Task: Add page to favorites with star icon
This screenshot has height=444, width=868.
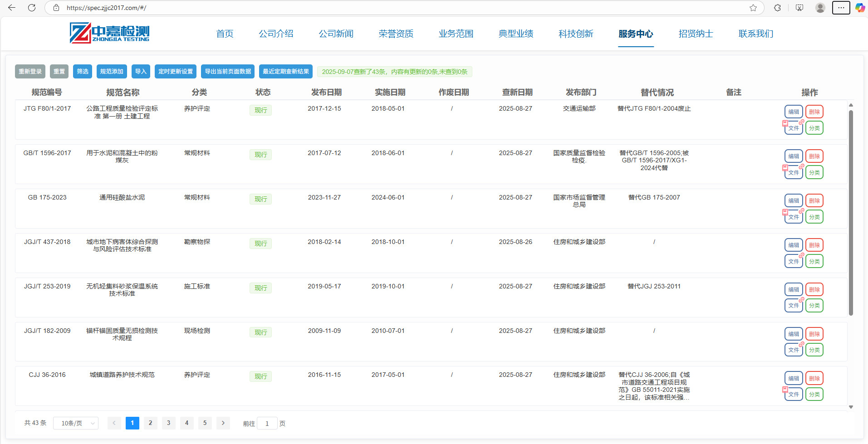Action: click(x=753, y=8)
